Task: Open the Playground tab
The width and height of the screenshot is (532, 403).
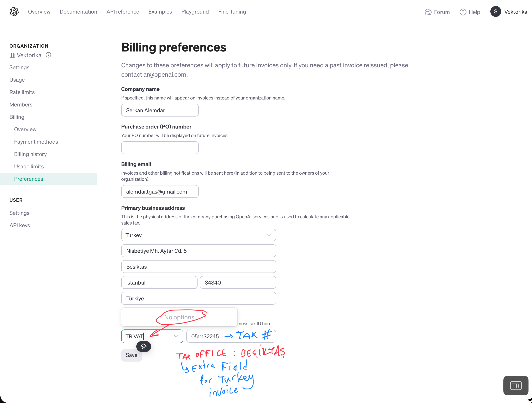Action: [x=195, y=12]
